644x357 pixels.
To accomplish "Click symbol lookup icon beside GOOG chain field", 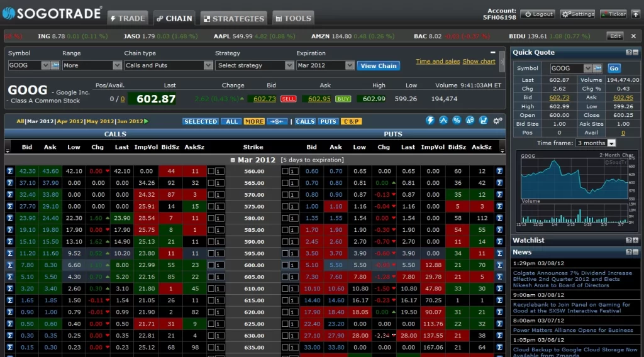I will (55, 65).
